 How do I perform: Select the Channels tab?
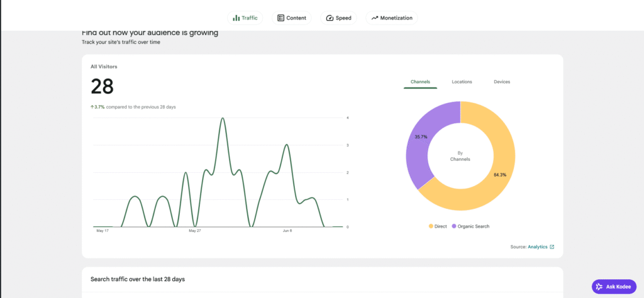click(420, 82)
